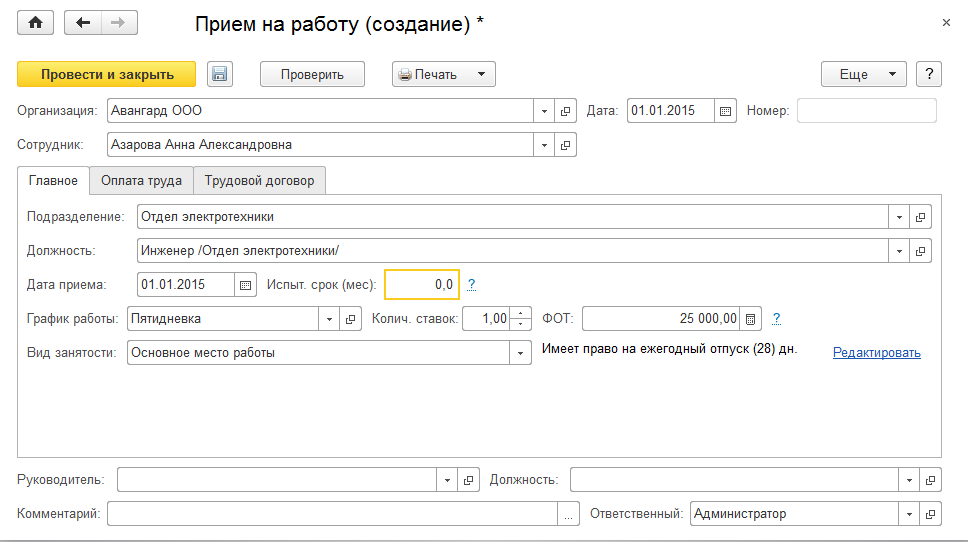The width and height of the screenshot is (968, 542).
Task: Click into the Комментарий text field
Action: click(331, 514)
